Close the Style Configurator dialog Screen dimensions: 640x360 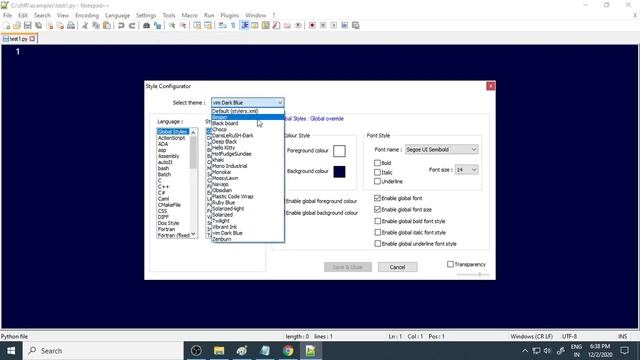491,86
